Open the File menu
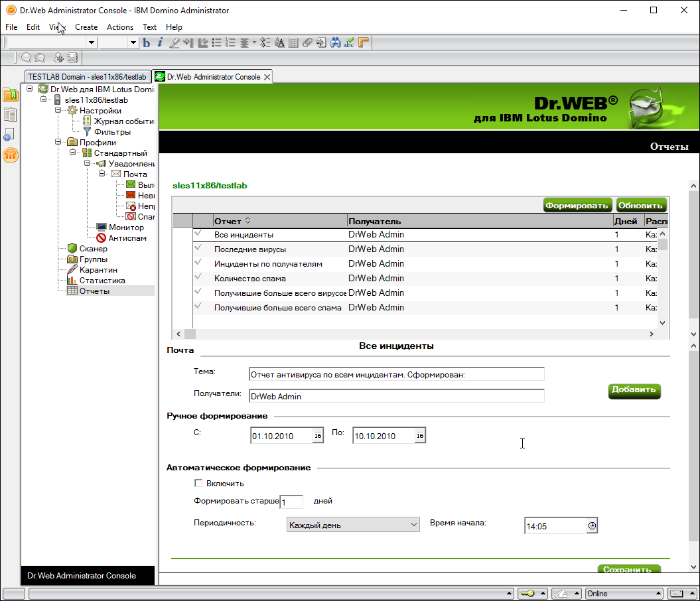This screenshot has height=601, width=700. pyautogui.click(x=11, y=27)
